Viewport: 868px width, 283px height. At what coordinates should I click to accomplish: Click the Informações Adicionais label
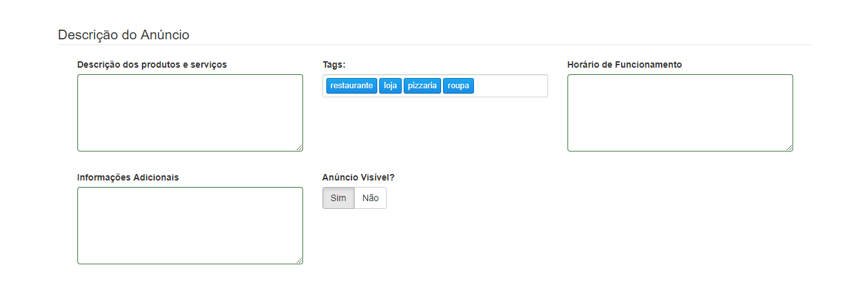click(128, 177)
